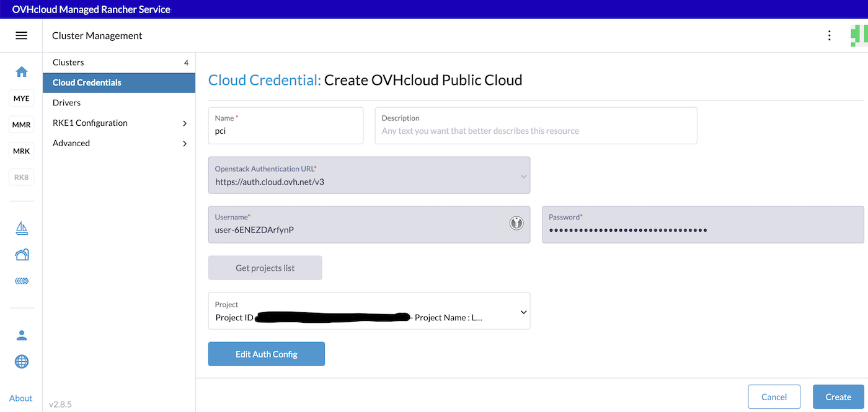Click the Get projects list button
Screen dimensions: 868x412
point(265,267)
